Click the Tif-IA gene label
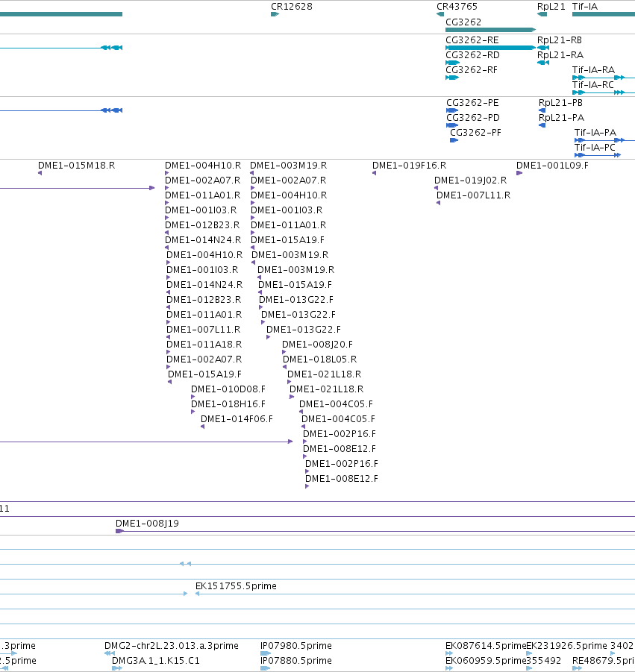This screenshot has width=635, height=672. coord(585,7)
